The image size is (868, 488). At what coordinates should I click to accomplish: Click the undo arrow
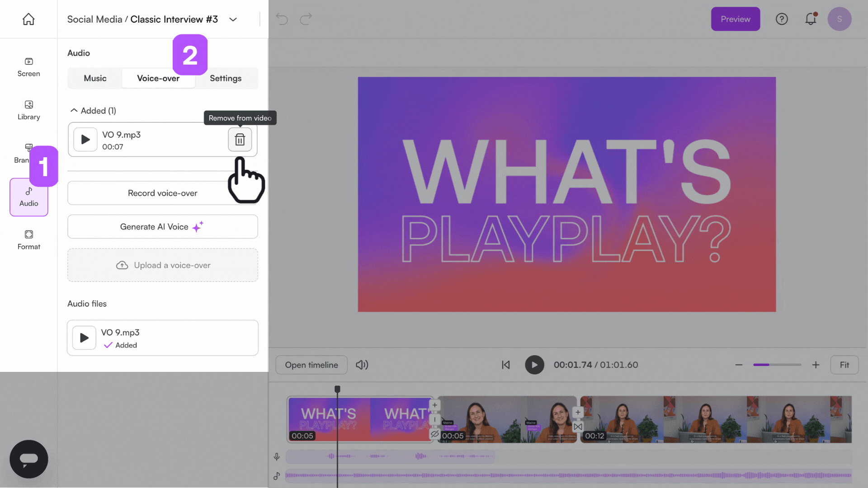(x=282, y=19)
